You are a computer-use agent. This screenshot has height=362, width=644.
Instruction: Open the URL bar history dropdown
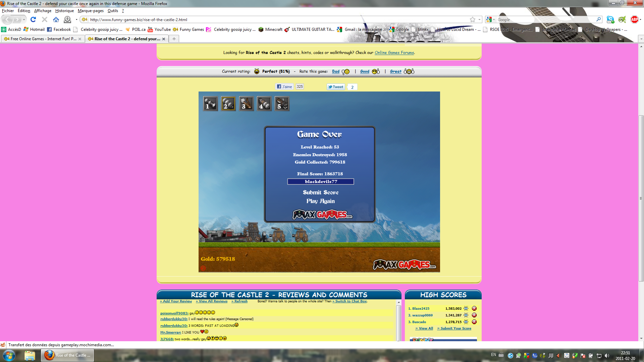pyautogui.click(x=479, y=20)
